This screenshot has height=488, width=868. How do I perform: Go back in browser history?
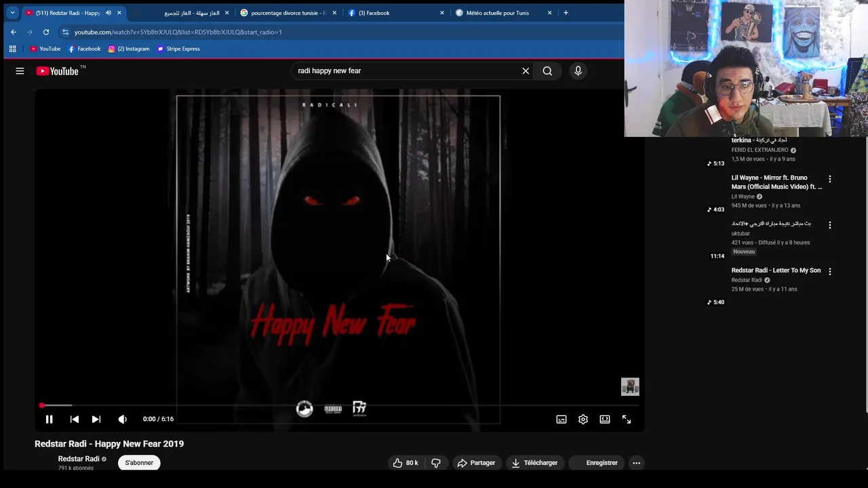14,32
